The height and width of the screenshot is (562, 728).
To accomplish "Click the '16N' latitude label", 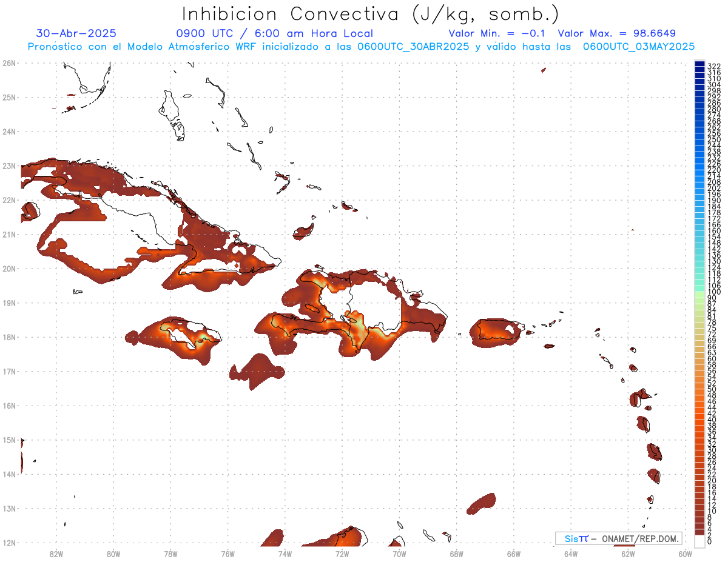I will pyautogui.click(x=9, y=406).
